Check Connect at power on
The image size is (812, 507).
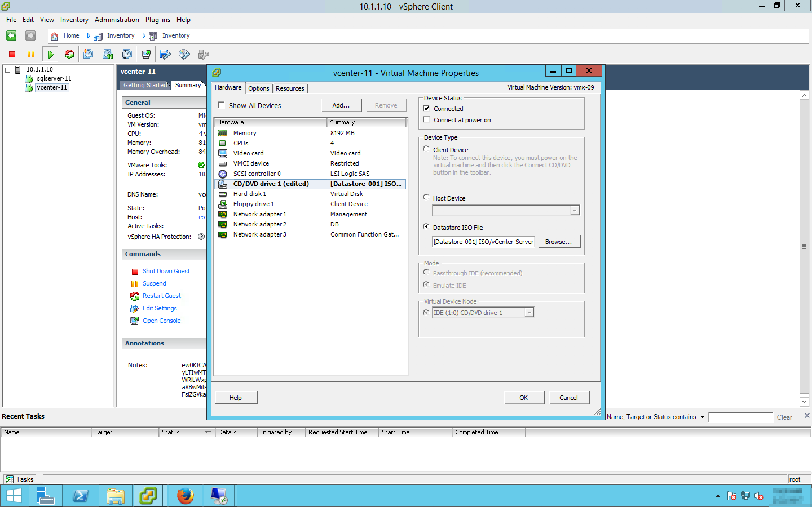tap(427, 120)
